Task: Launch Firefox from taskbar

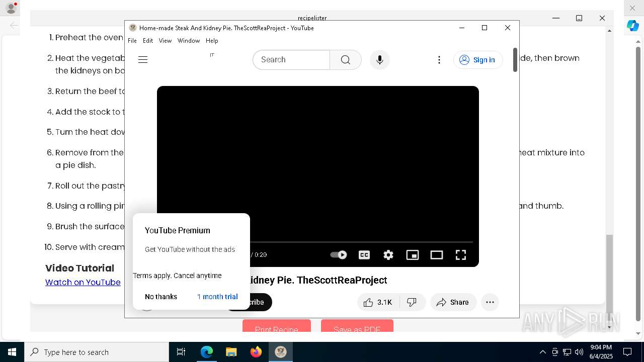Action: pos(256,352)
